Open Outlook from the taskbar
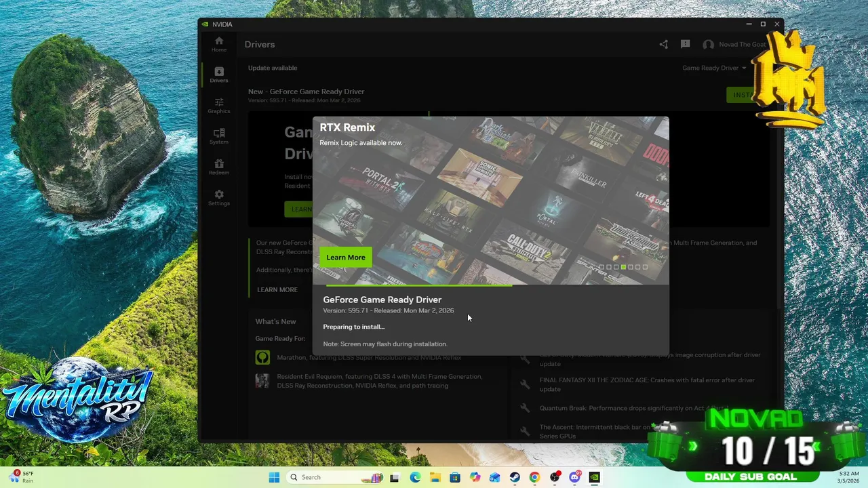Screen dimensions: 868x488 (494, 477)
